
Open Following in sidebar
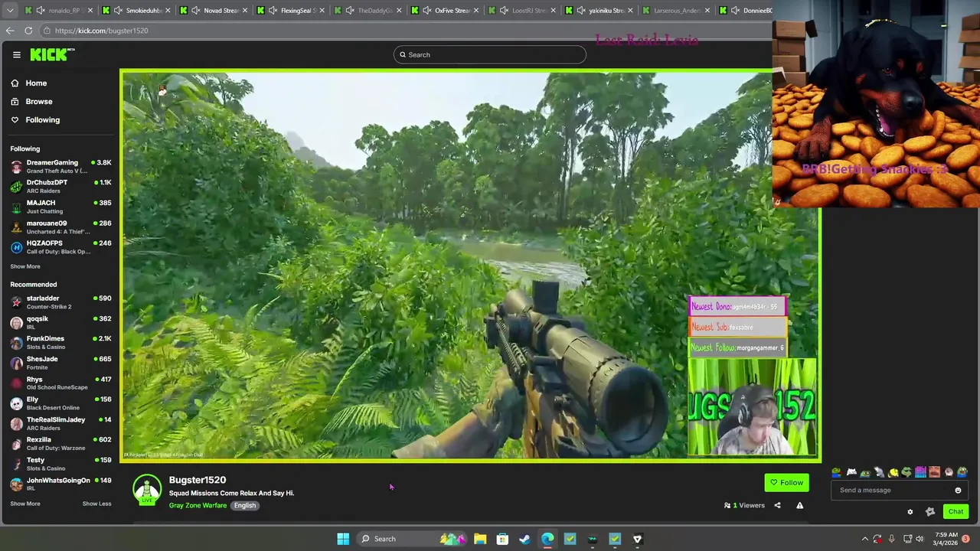[35, 119]
